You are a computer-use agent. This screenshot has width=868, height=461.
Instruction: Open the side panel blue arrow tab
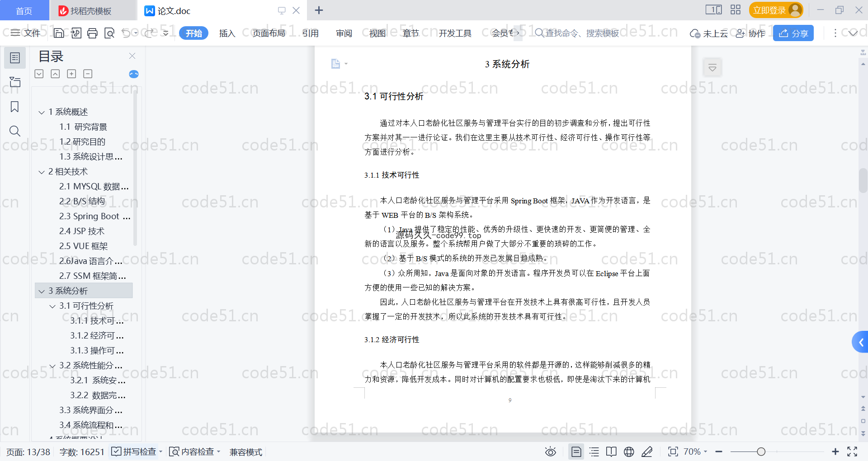click(x=860, y=342)
